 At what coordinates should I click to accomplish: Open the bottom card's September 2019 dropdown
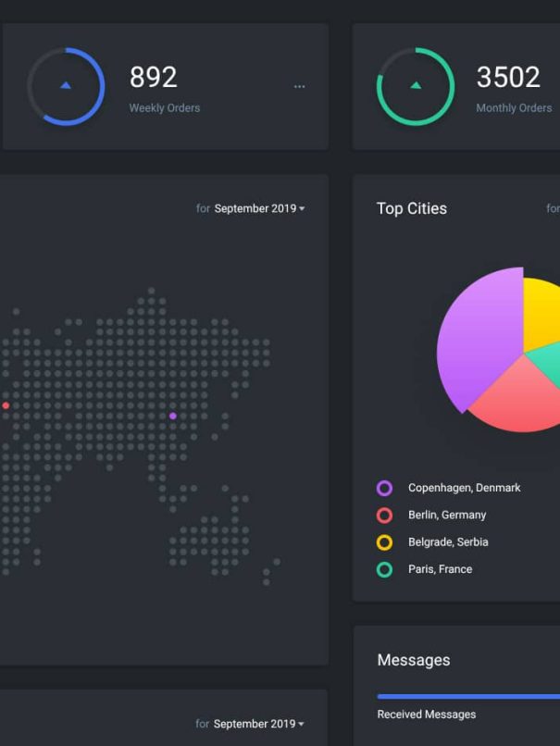tap(259, 724)
